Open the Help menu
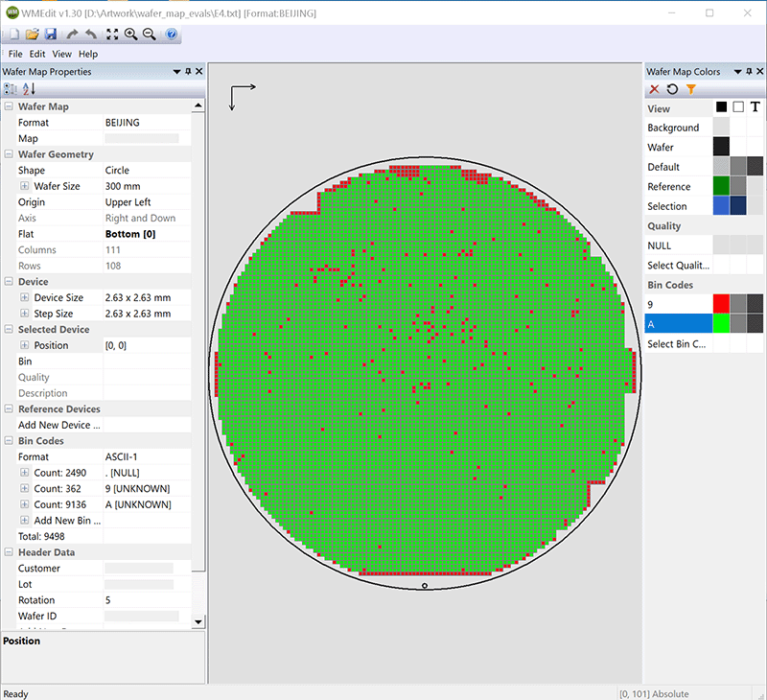The width and height of the screenshot is (767, 700). (88, 54)
